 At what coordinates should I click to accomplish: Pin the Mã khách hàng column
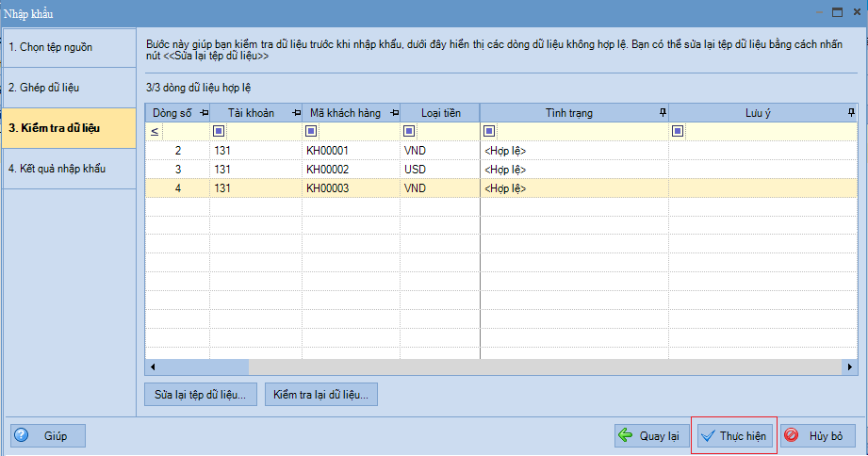pos(394,113)
